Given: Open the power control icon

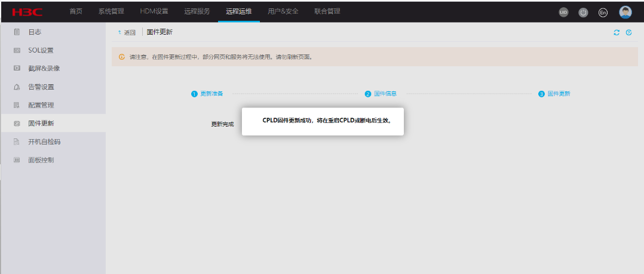Looking at the screenshot, I should point(583,13).
